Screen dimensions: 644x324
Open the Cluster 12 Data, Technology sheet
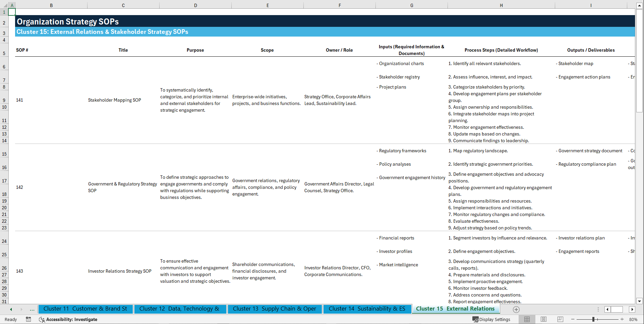180,309
